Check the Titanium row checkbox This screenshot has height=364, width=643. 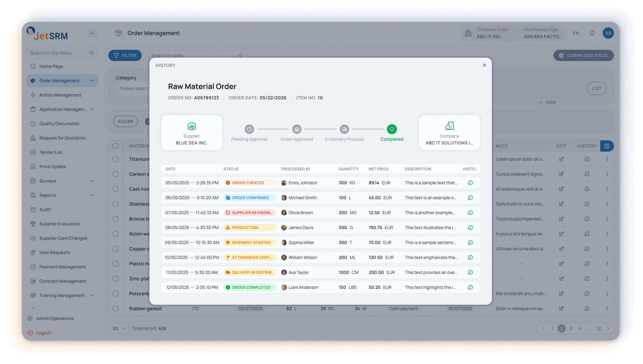116,159
